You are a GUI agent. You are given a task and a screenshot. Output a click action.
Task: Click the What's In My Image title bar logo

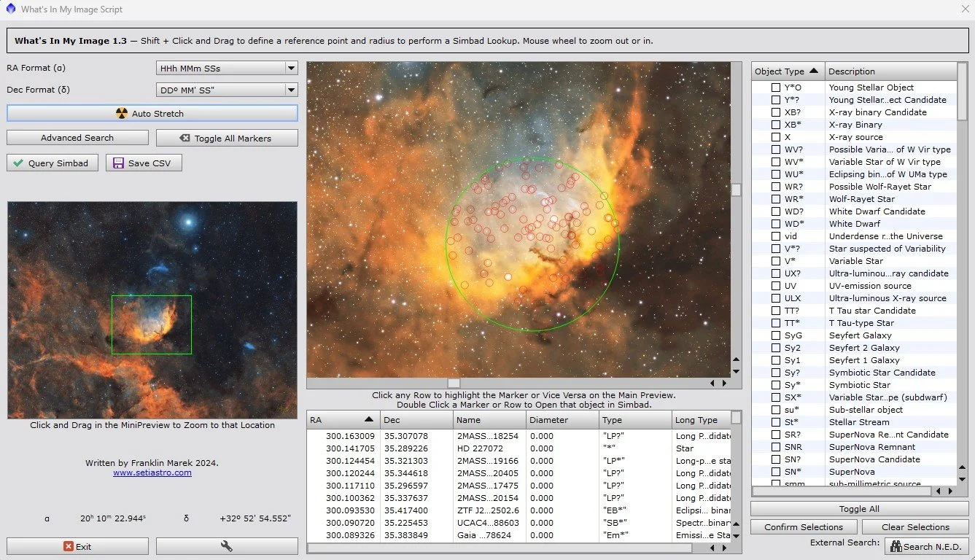10,8
